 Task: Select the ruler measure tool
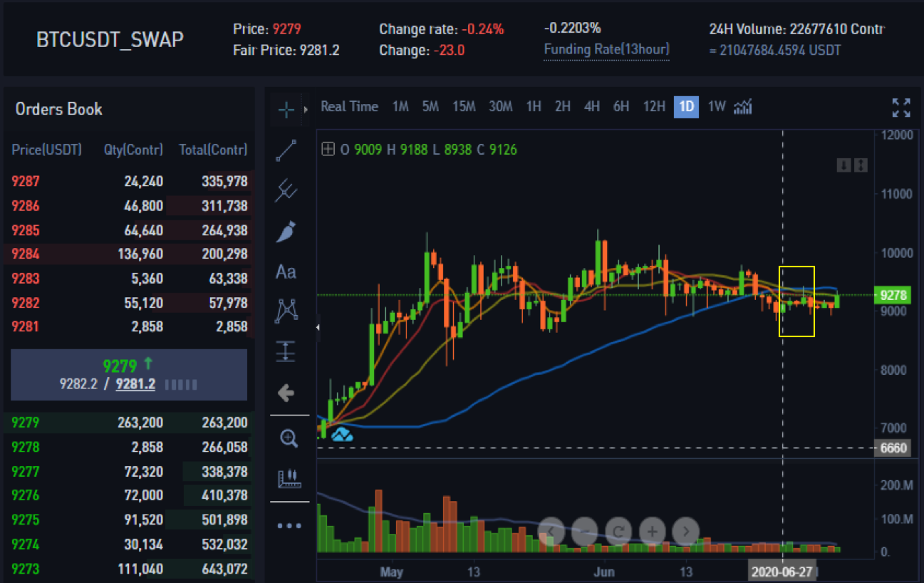coord(289,479)
